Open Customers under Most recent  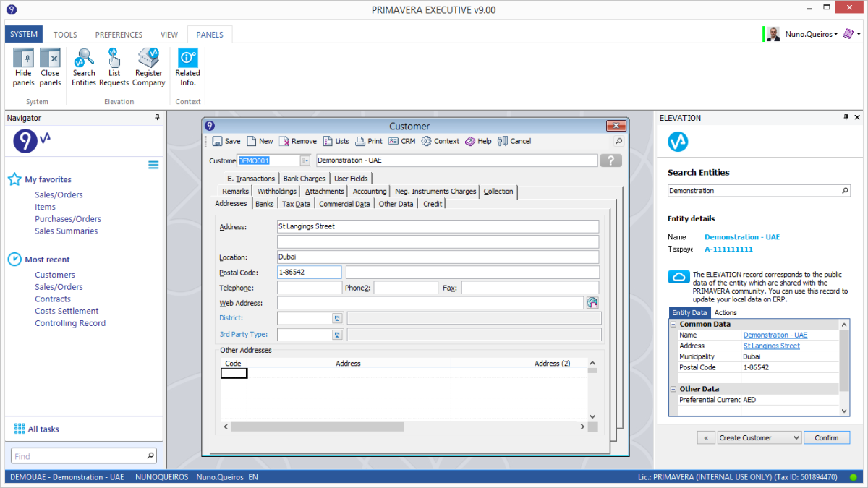point(55,275)
